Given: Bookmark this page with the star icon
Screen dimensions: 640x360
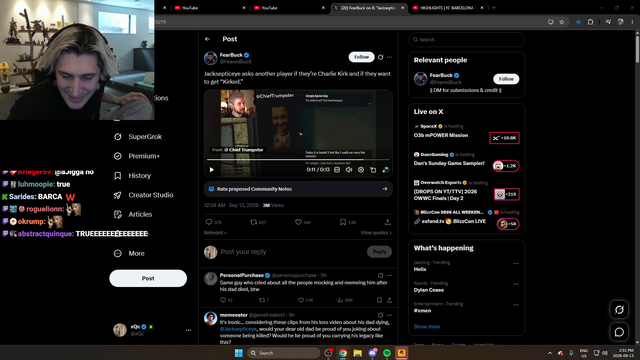Looking at the screenshot, I should click(562, 22).
